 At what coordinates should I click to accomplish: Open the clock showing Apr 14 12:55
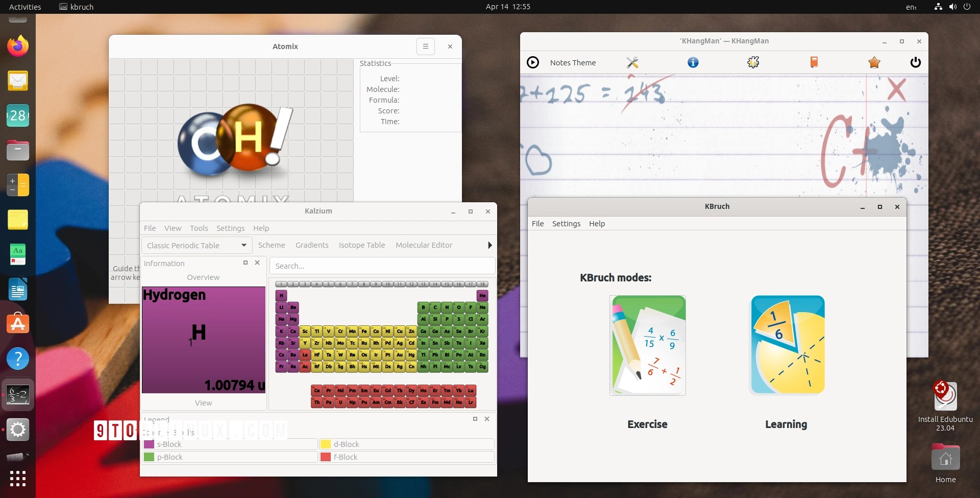[508, 7]
